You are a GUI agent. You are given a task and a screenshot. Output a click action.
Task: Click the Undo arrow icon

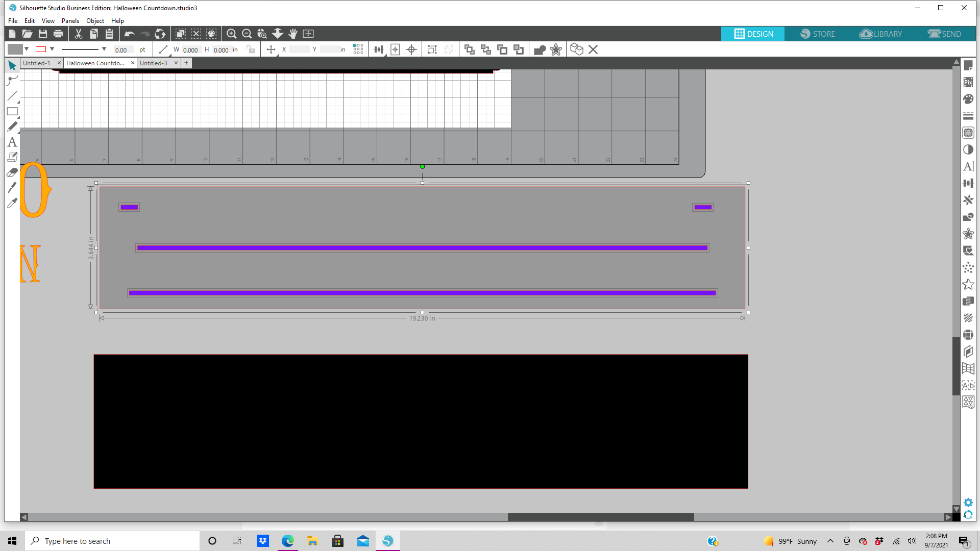point(129,34)
